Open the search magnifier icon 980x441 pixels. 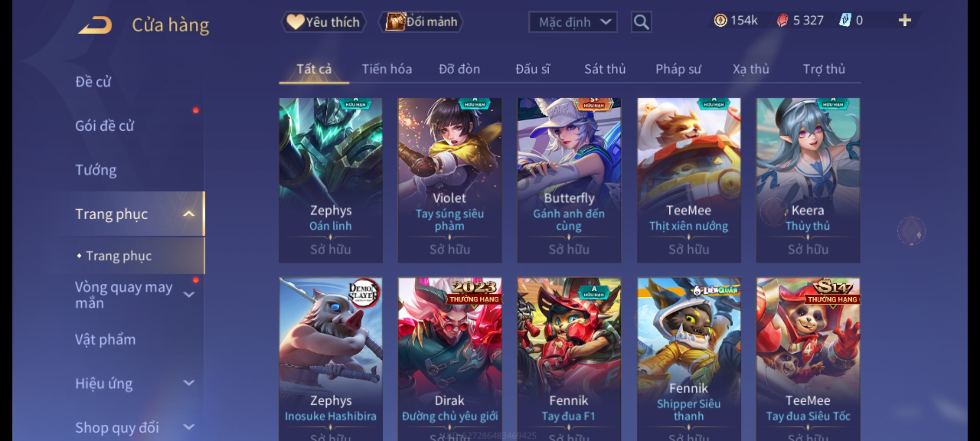[641, 22]
